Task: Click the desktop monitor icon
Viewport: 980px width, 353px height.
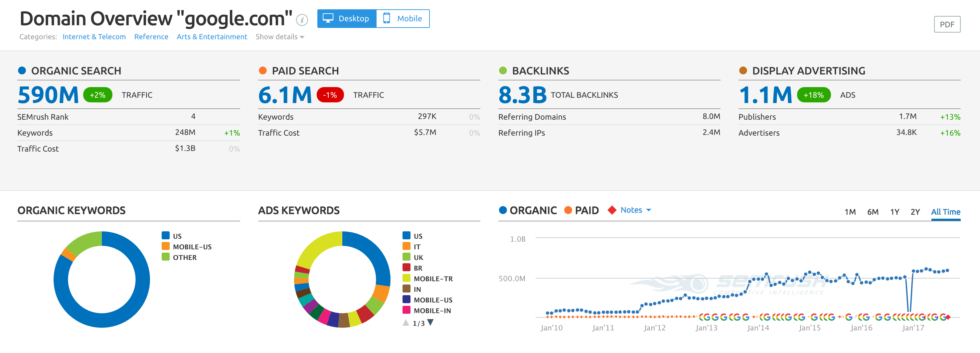Action: click(328, 18)
